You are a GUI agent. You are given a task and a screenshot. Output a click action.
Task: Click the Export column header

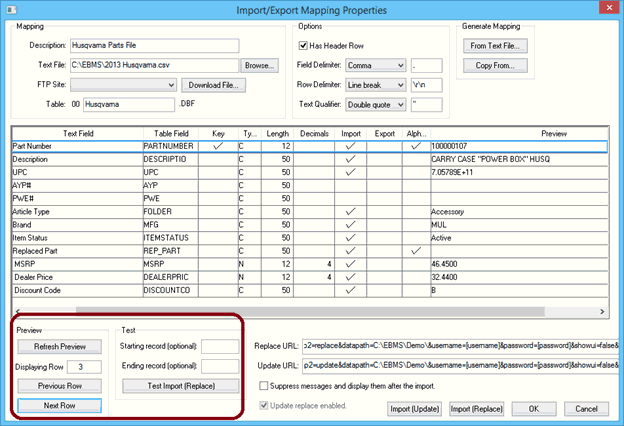384,134
